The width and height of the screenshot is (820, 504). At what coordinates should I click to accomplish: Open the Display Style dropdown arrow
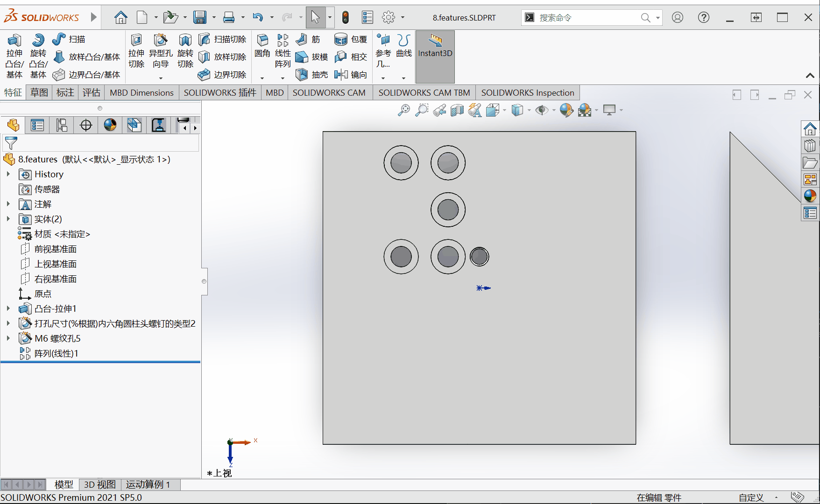point(529,110)
